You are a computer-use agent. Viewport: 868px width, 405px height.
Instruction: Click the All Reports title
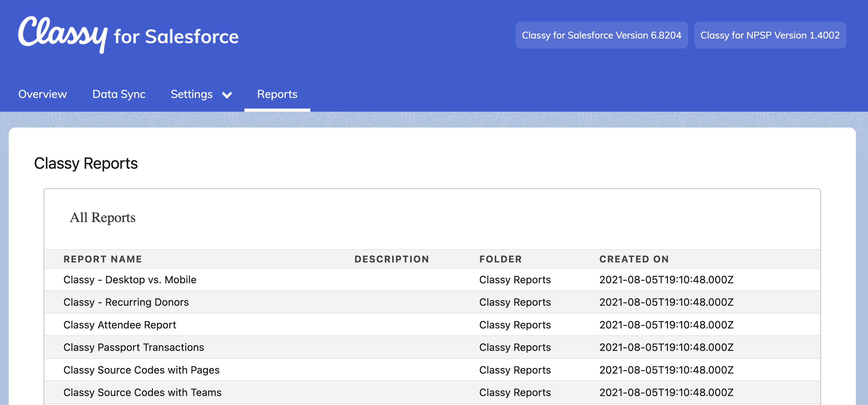pyautogui.click(x=102, y=218)
